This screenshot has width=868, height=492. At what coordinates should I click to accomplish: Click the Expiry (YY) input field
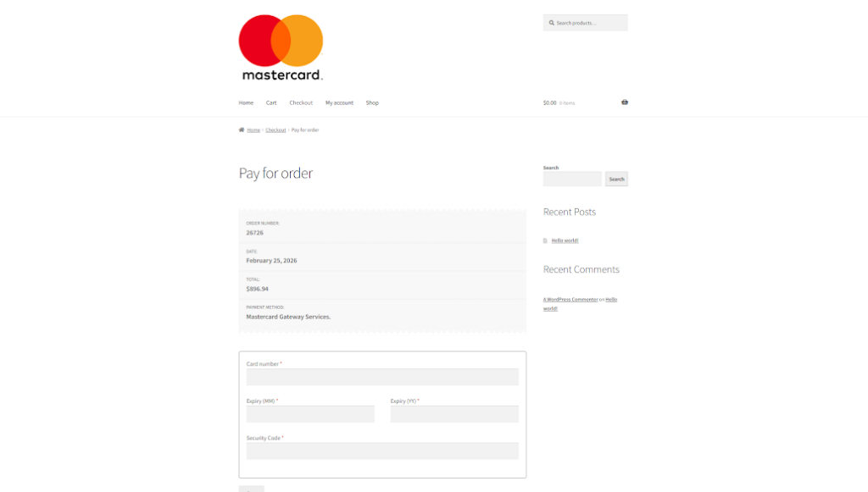(x=454, y=413)
